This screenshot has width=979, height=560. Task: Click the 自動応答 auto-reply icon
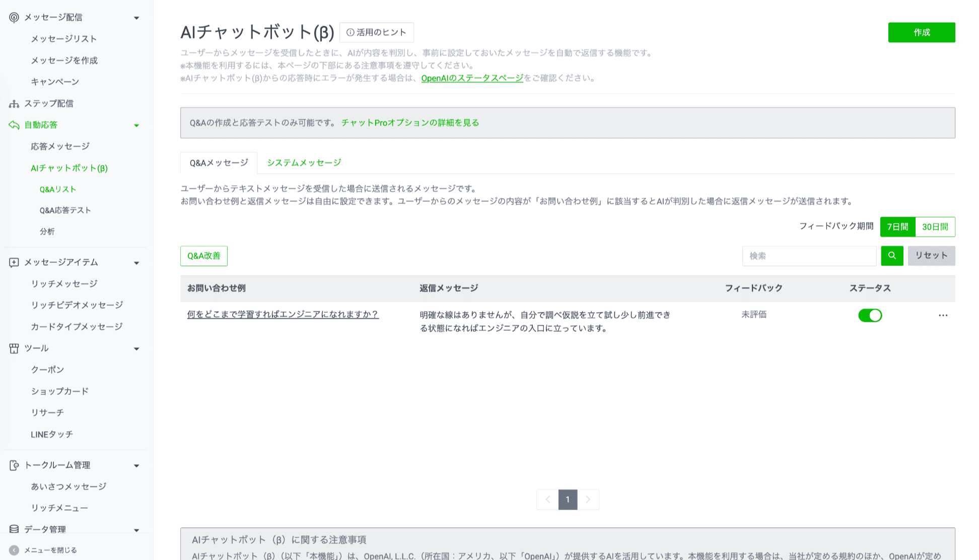(14, 125)
